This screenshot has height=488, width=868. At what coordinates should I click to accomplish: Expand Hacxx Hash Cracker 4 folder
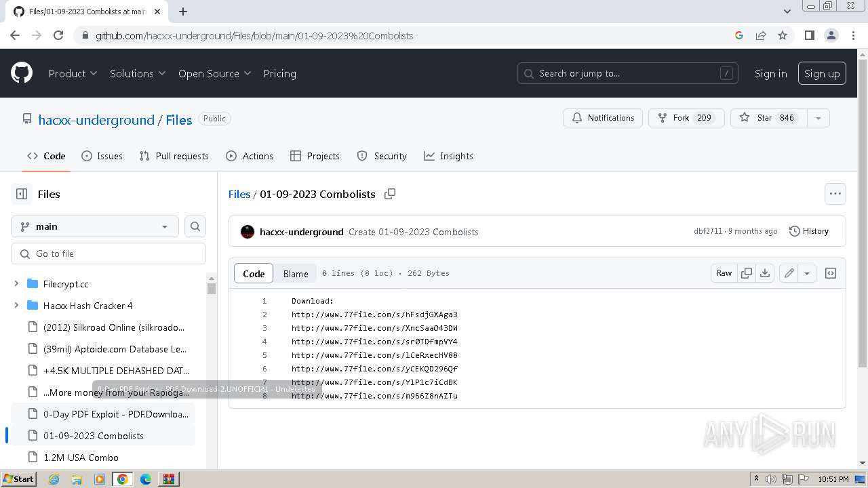click(16, 306)
